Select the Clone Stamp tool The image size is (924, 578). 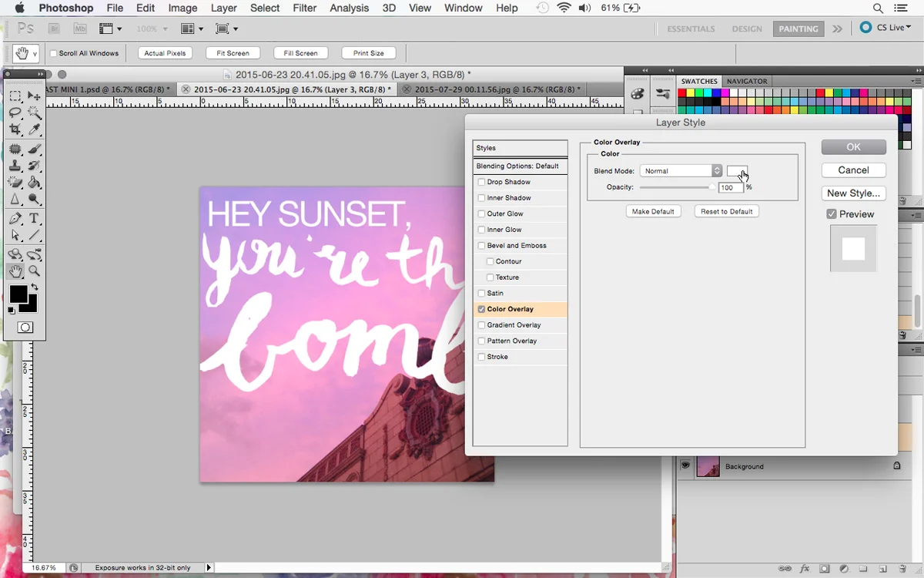pos(15,166)
